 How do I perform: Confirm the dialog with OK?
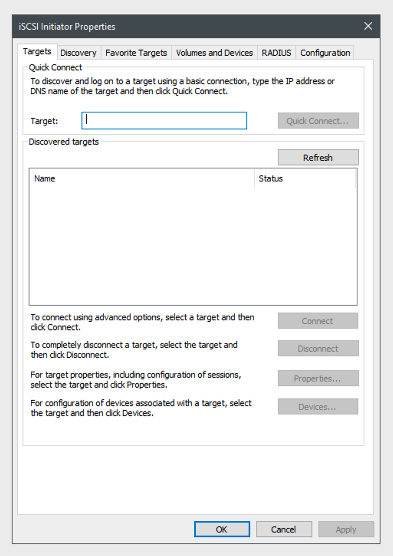pyautogui.click(x=222, y=529)
